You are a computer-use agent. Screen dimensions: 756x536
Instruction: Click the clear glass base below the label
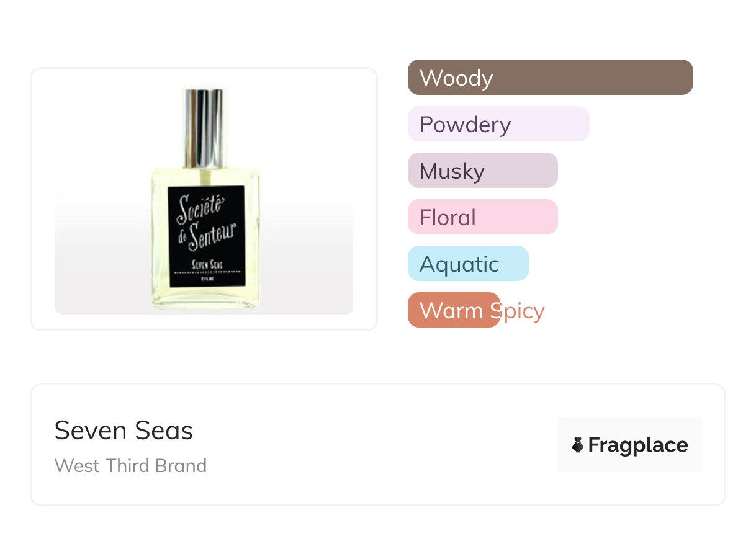point(206,299)
